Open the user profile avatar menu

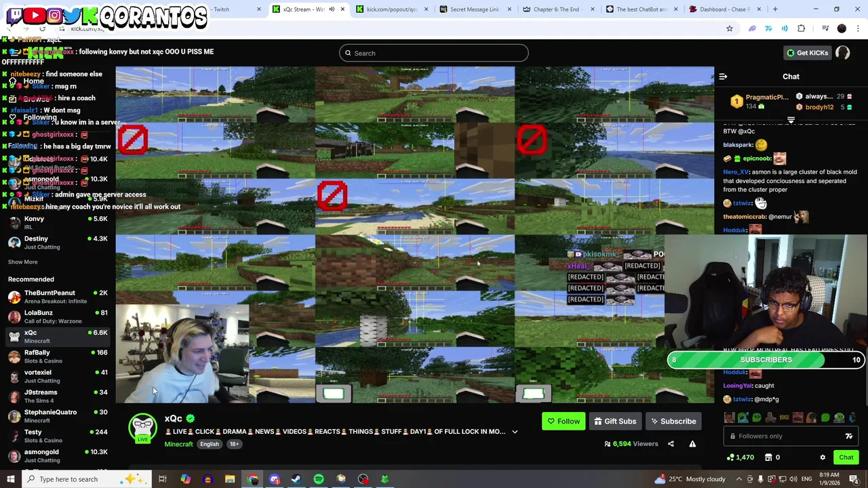pyautogui.click(x=843, y=53)
